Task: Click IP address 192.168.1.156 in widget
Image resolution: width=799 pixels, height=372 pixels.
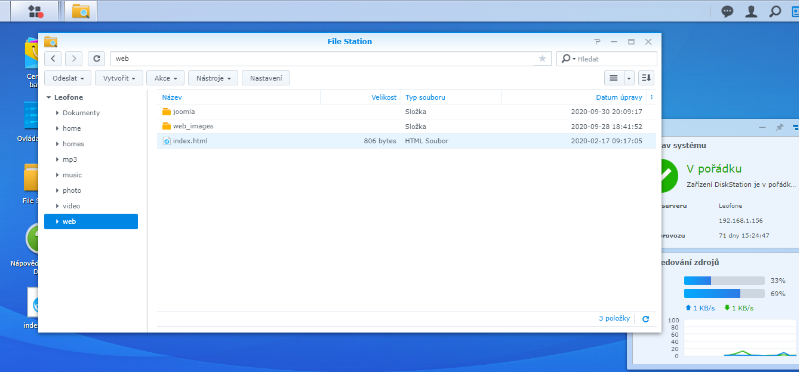Action: [x=740, y=221]
